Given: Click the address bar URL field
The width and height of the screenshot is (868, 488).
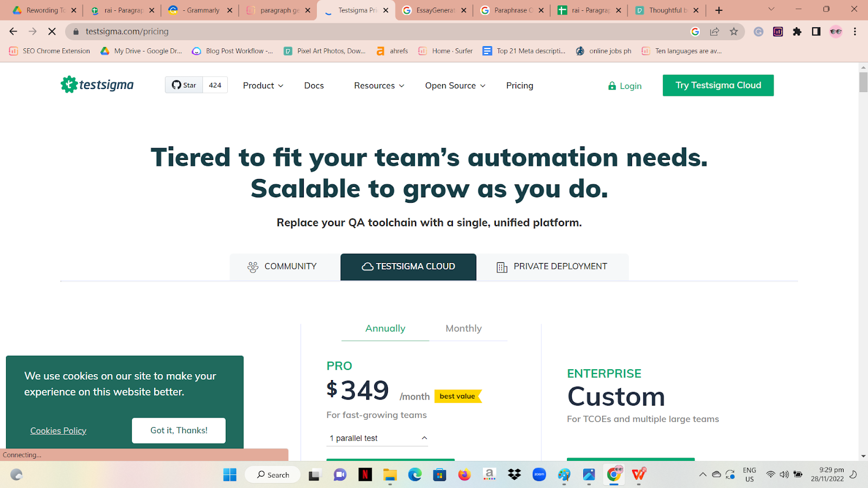Looking at the screenshot, I should point(380,31).
